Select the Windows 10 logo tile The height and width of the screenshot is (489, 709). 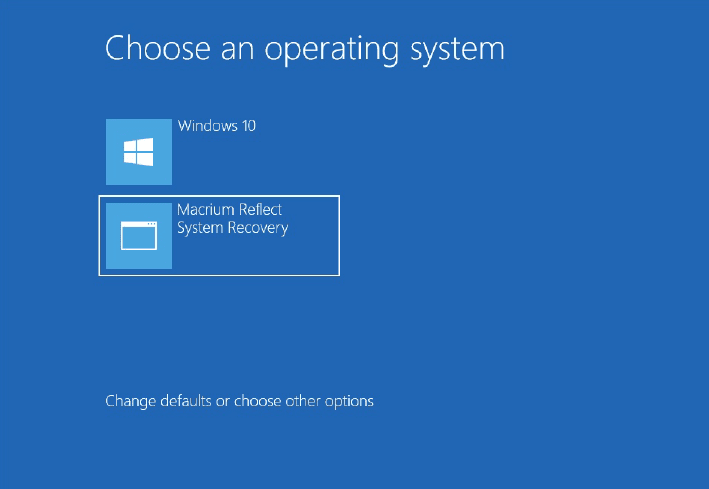[139, 152]
